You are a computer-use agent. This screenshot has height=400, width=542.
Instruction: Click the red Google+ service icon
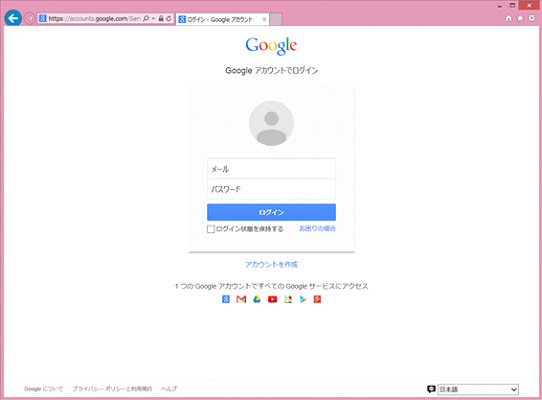(317, 299)
